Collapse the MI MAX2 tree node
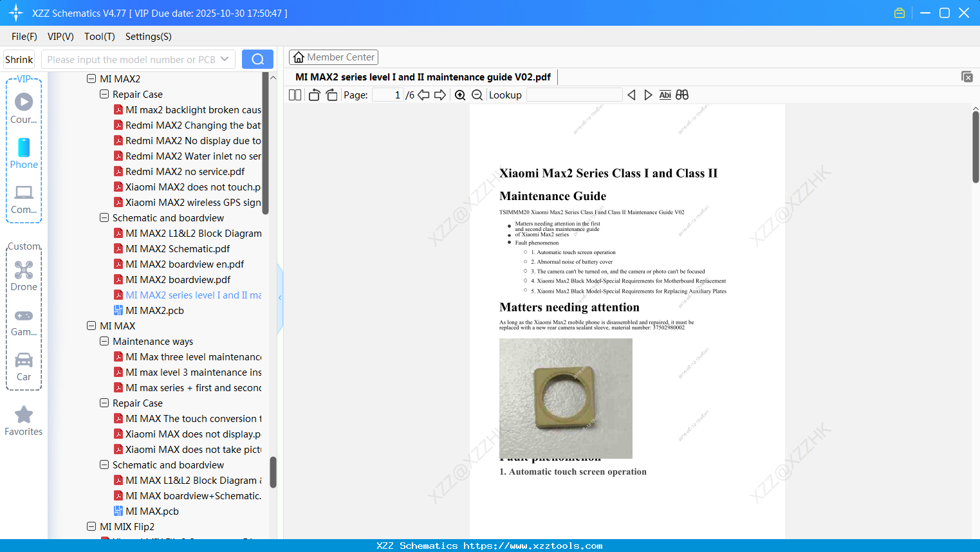Image resolution: width=980 pixels, height=552 pixels. coord(91,79)
